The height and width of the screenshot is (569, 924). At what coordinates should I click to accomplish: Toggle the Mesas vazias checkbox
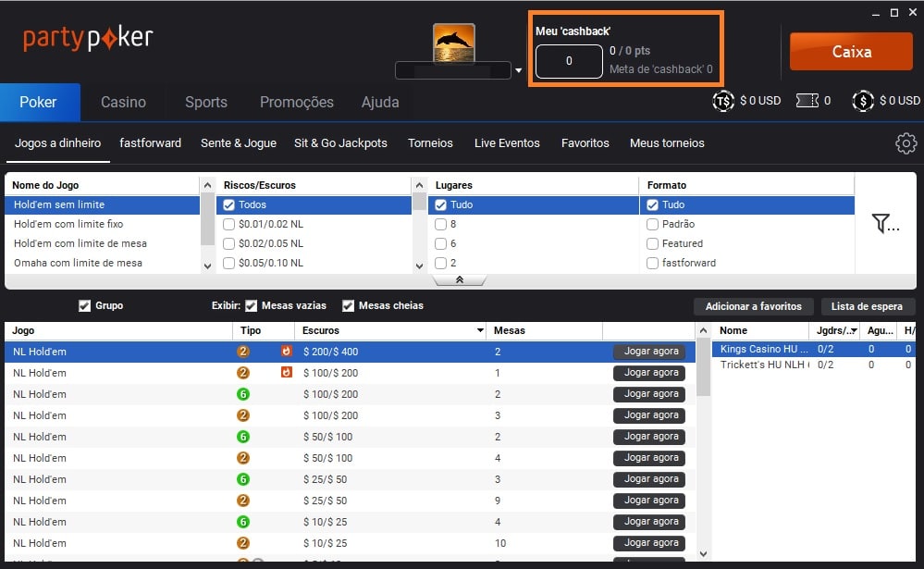[251, 306]
